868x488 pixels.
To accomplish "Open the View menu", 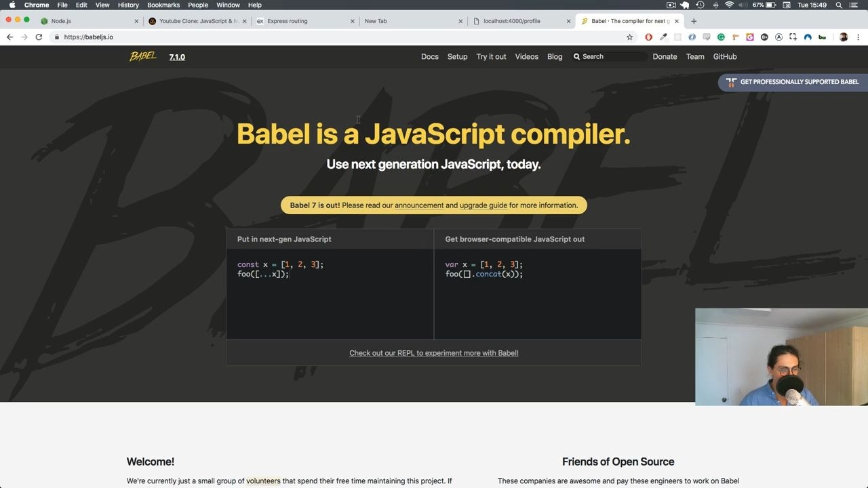I will pos(102,5).
